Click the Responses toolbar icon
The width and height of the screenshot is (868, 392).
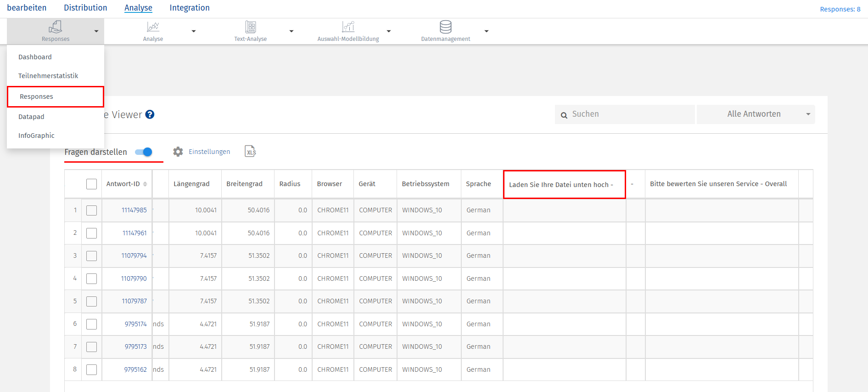(x=56, y=27)
